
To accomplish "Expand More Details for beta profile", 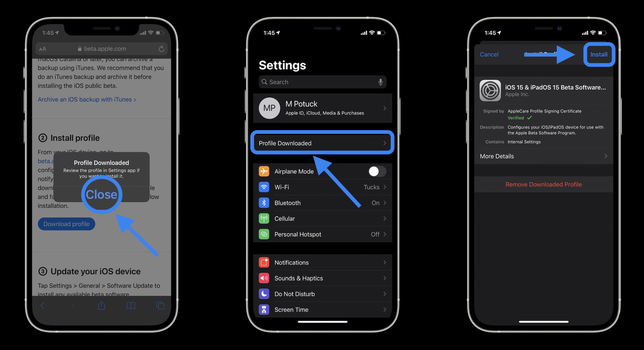I will 543,156.
